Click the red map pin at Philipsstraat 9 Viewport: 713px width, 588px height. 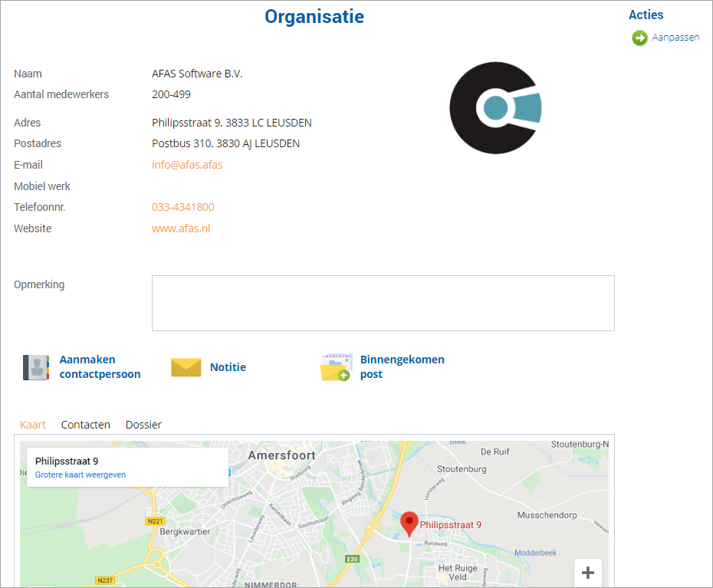(409, 524)
